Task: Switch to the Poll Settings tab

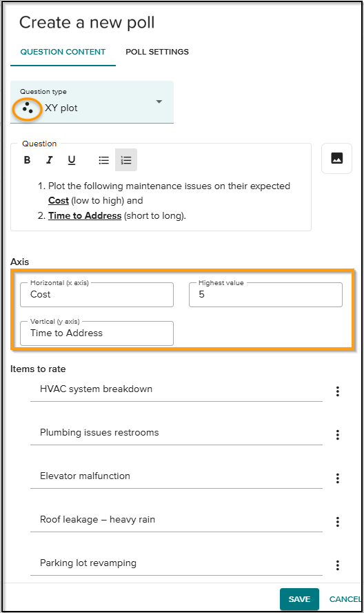Action: pos(157,52)
